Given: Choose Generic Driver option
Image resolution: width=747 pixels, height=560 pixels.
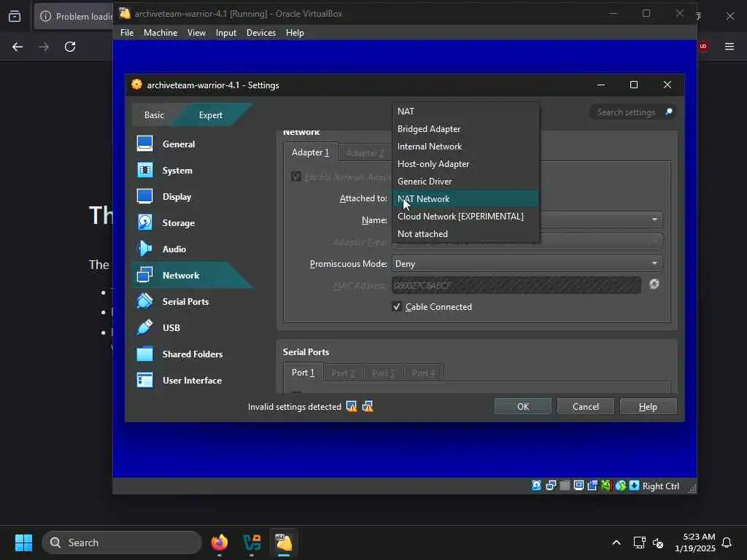Looking at the screenshot, I should click(x=465, y=182).
